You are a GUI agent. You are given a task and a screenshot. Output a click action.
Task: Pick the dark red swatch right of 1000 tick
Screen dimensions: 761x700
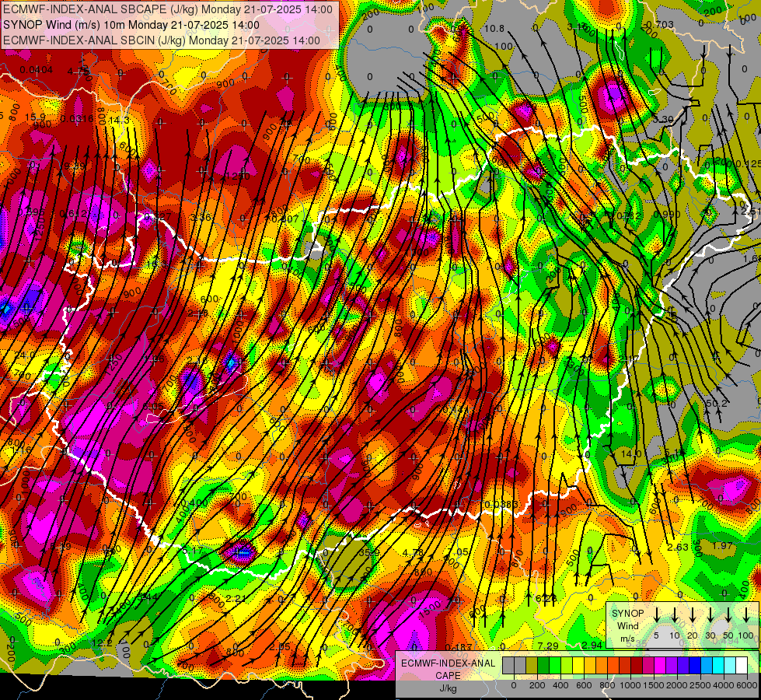(637, 666)
